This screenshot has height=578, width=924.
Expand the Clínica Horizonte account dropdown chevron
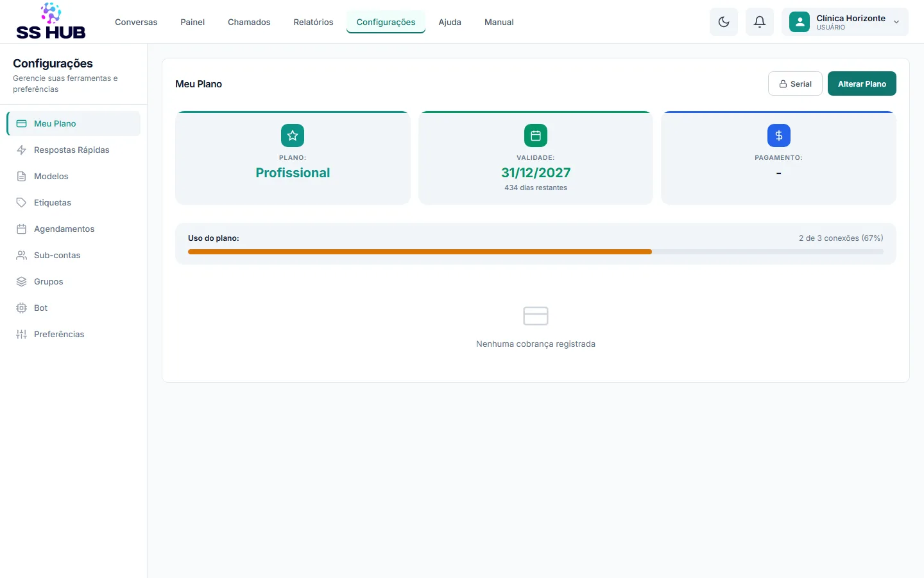896,22
